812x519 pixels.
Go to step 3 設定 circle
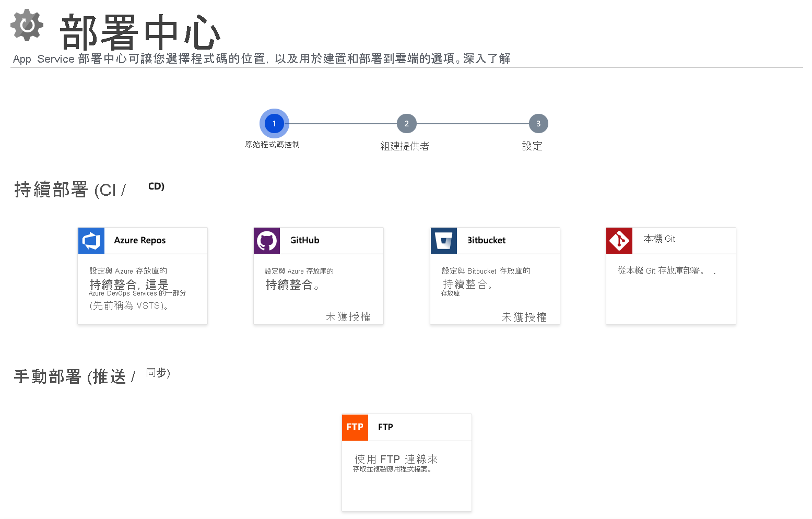pos(538,124)
